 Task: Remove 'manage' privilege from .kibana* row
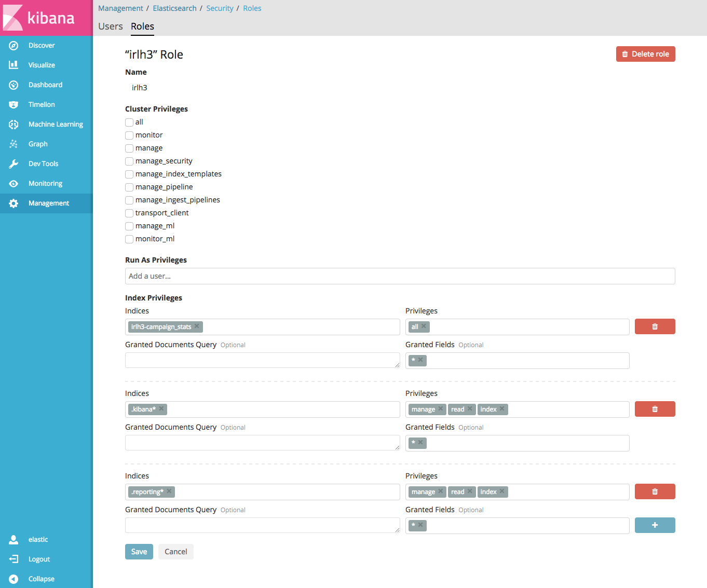[x=441, y=409]
